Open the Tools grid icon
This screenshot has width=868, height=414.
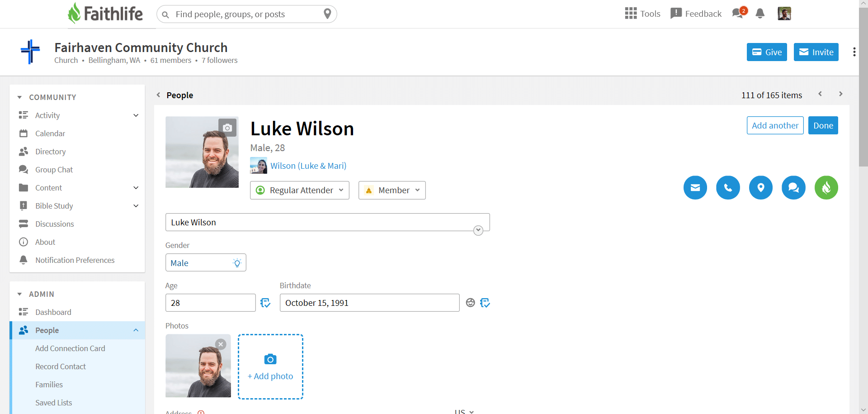(631, 13)
